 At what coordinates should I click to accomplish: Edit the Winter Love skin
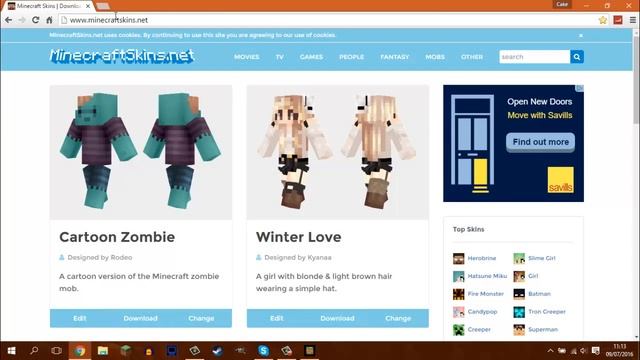[x=276, y=318]
